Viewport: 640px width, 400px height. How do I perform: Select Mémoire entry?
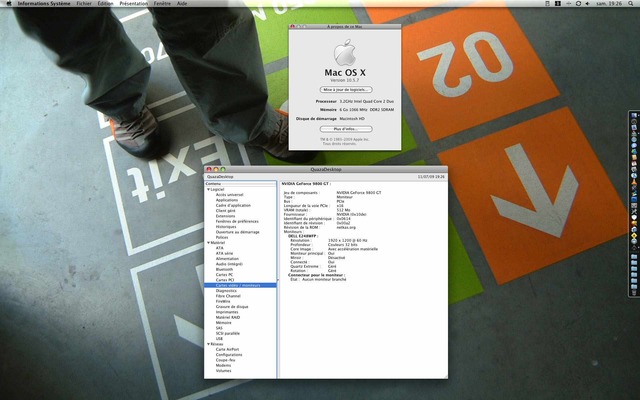pos(223,322)
